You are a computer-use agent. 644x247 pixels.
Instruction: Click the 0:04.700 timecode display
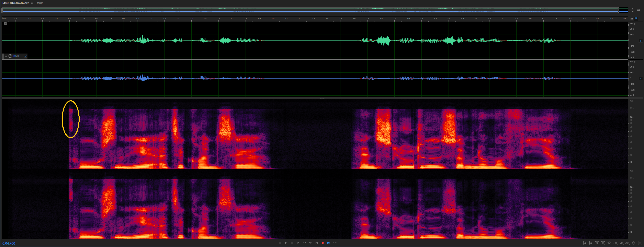9,243
